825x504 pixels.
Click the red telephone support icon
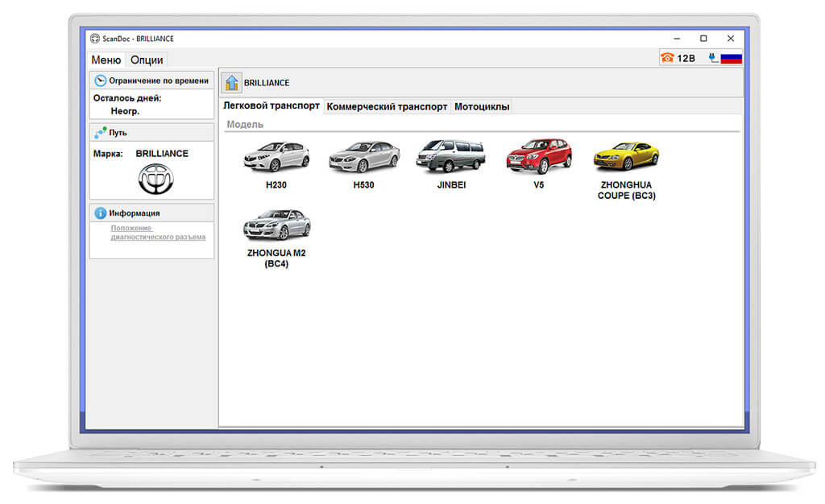(667, 58)
